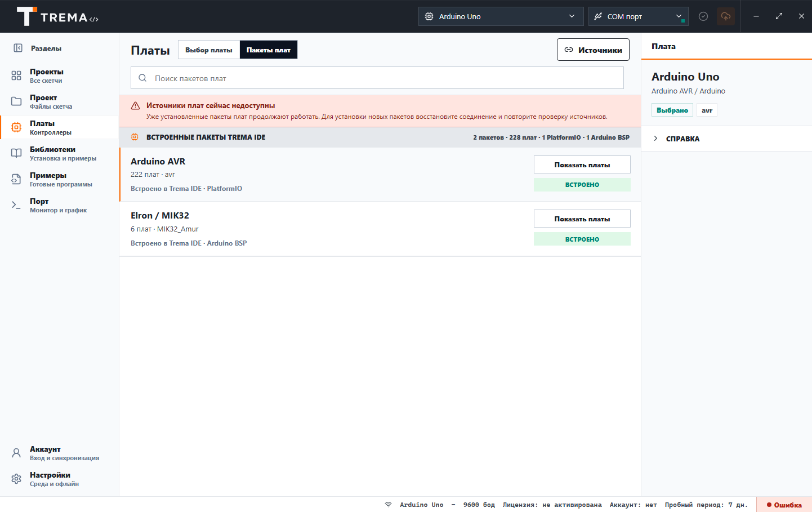
Task: Click the Wi-Fi icon in status bar
Action: (388, 505)
